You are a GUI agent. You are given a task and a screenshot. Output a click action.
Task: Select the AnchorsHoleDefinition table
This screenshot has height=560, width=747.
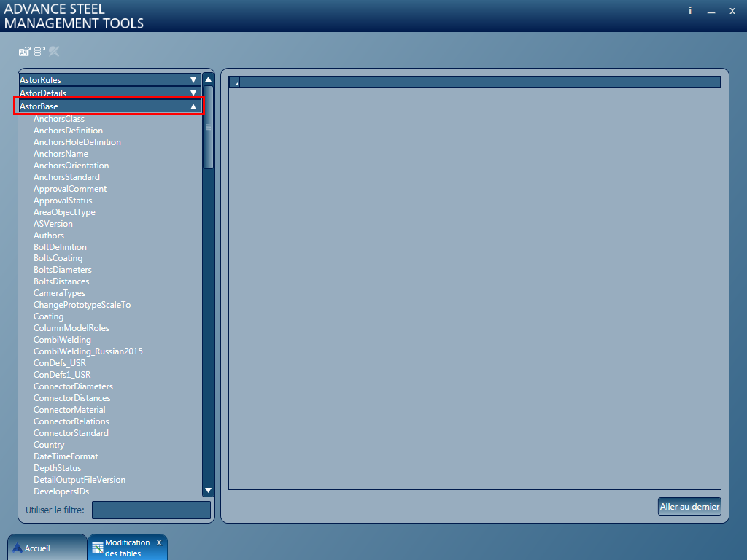tap(77, 142)
